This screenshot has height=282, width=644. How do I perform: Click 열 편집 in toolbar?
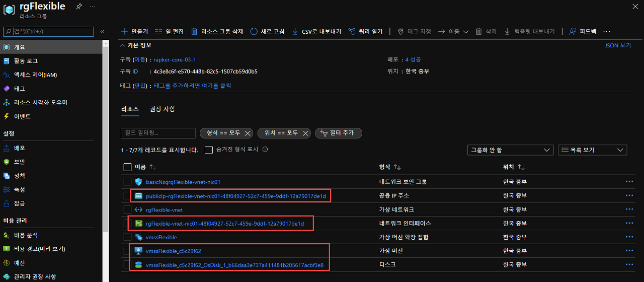point(169,31)
